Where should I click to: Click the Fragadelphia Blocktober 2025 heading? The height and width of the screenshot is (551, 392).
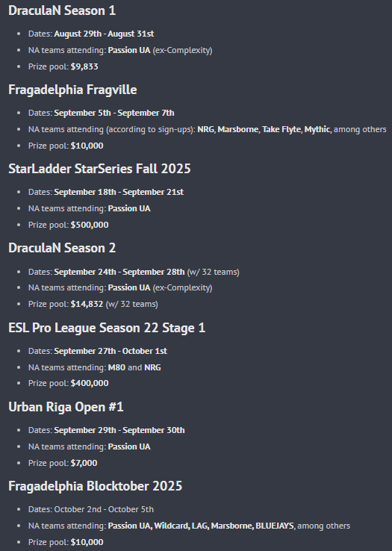(96, 486)
